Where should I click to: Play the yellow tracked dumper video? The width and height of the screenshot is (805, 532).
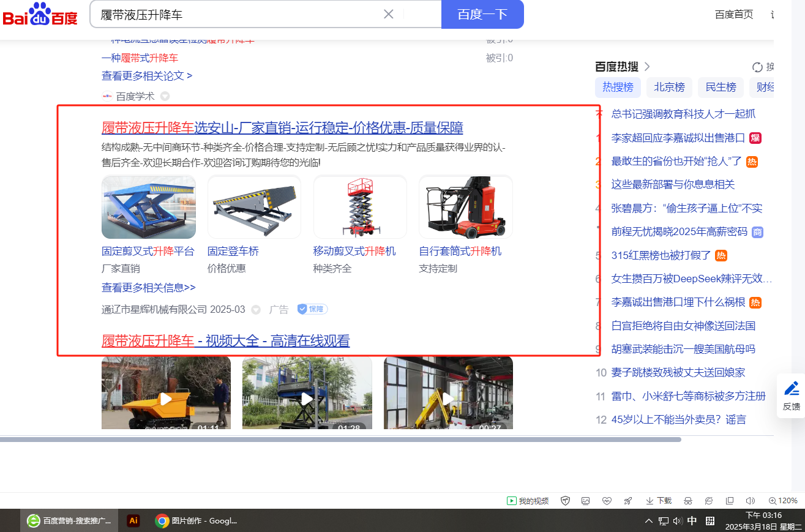[x=166, y=392]
